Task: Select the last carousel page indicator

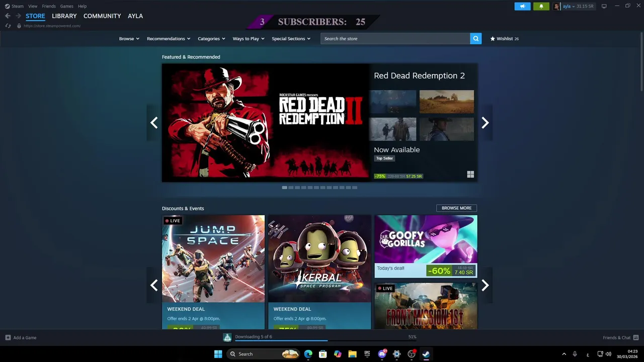Action: [x=355, y=188]
